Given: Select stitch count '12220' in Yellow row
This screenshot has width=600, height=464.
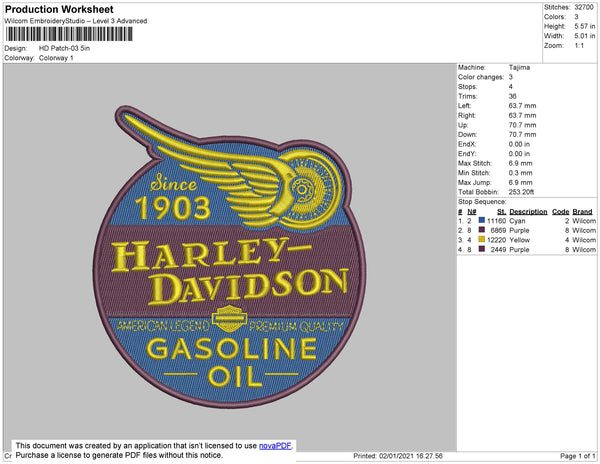Looking at the screenshot, I should 496,240.
